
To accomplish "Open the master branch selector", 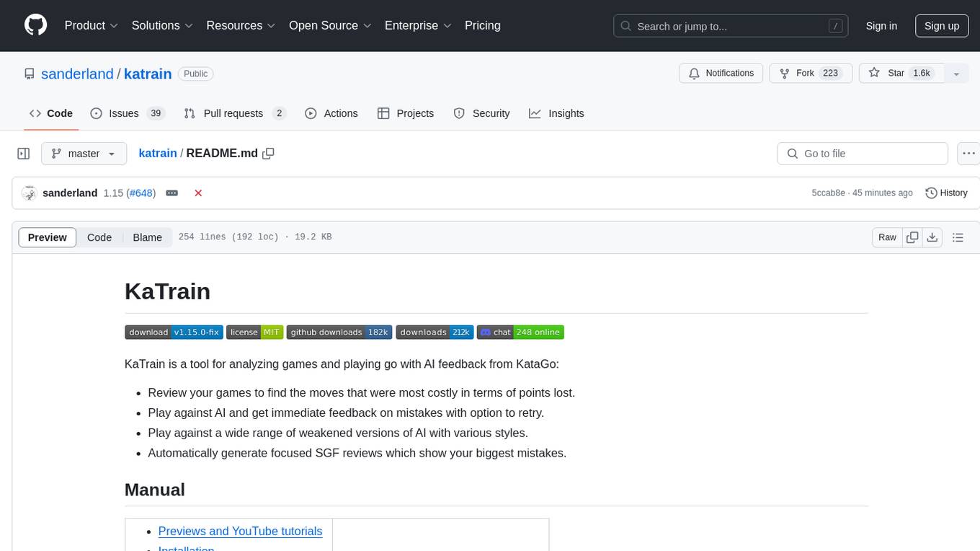I will [x=84, y=154].
